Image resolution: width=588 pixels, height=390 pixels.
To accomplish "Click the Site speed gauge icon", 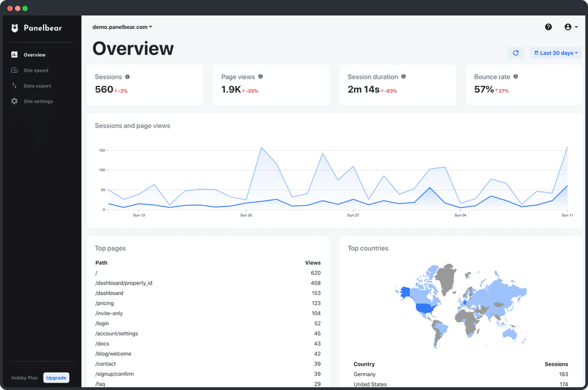I will 14,70.
